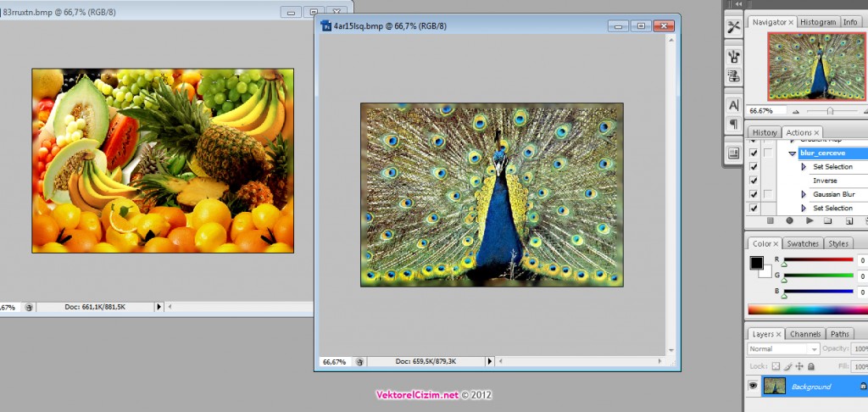Switch to the Channels tab
Image resolution: width=868 pixels, height=412 pixels.
804,334
